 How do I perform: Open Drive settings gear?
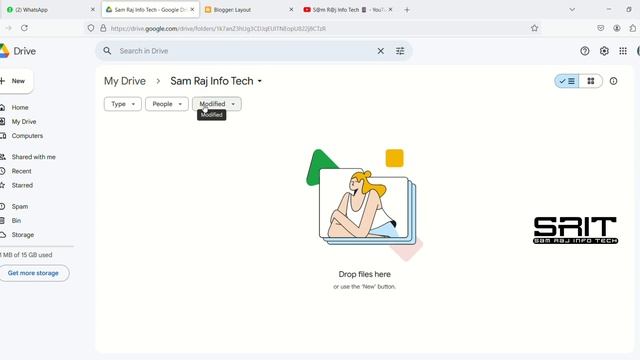[604, 51]
